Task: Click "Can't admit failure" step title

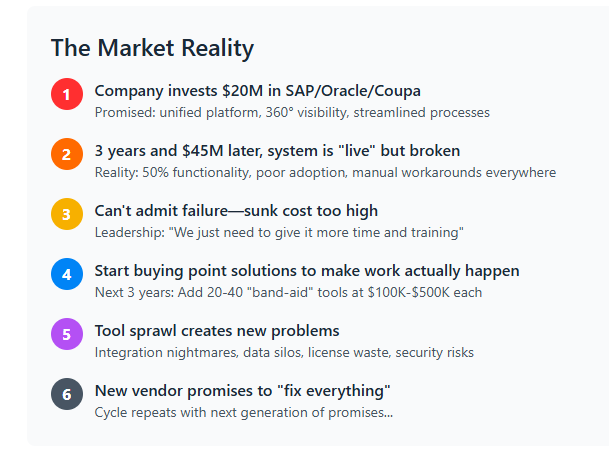Action: click(236, 211)
